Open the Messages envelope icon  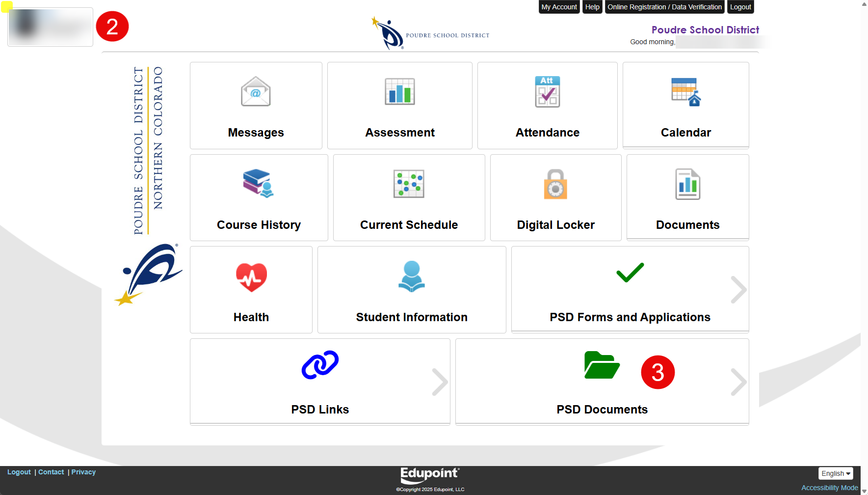coord(256,92)
